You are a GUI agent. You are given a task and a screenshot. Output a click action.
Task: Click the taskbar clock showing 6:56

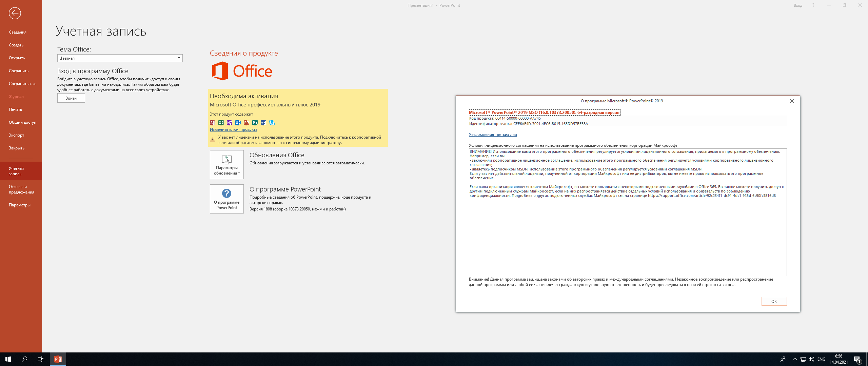pyautogui.click(x=839, y=359)
